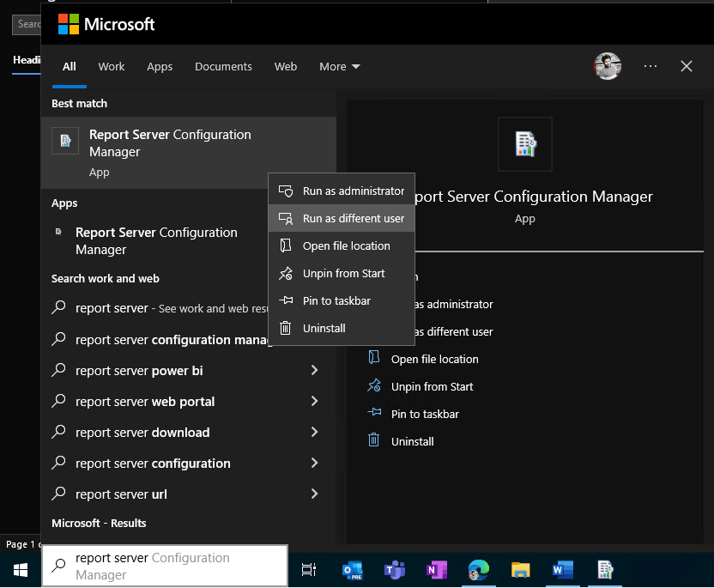Viewport: 714px width, 588px height.
Task: Switch to the Web search tab
Action: pyautogui.click(x=286, y=66)
